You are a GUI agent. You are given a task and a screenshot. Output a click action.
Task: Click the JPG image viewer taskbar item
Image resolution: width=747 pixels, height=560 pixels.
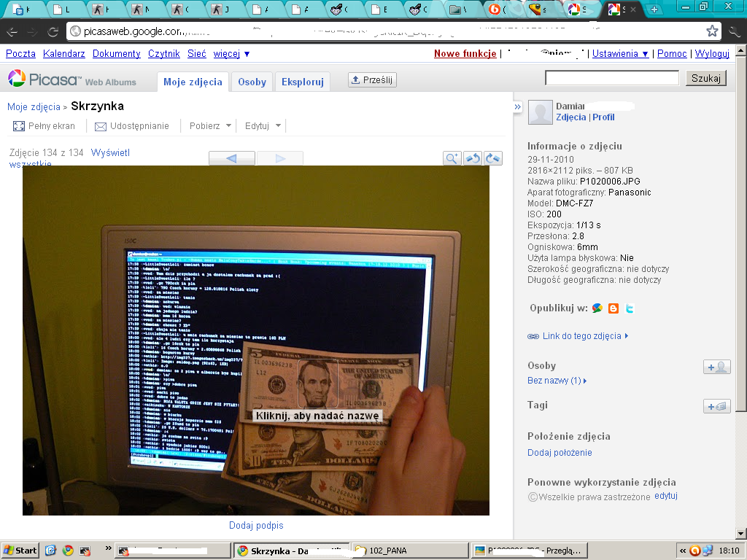(x=529, y=551)
